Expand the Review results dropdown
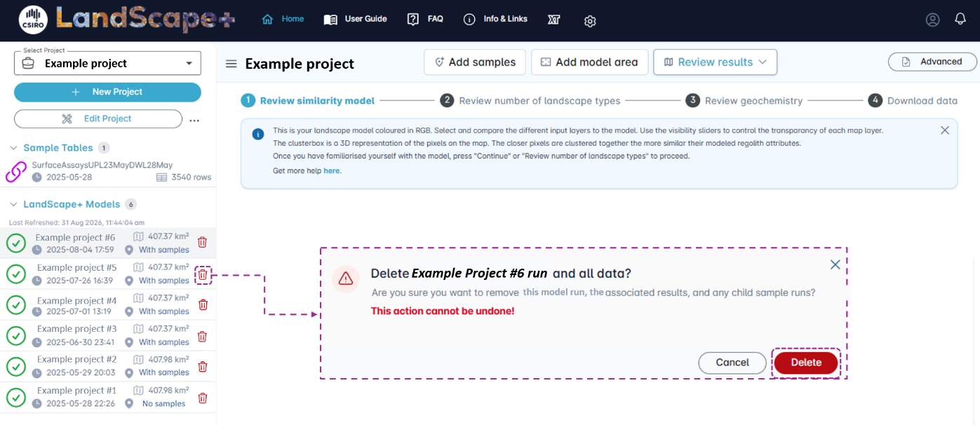The image size is (980, 430). (715, 62)
